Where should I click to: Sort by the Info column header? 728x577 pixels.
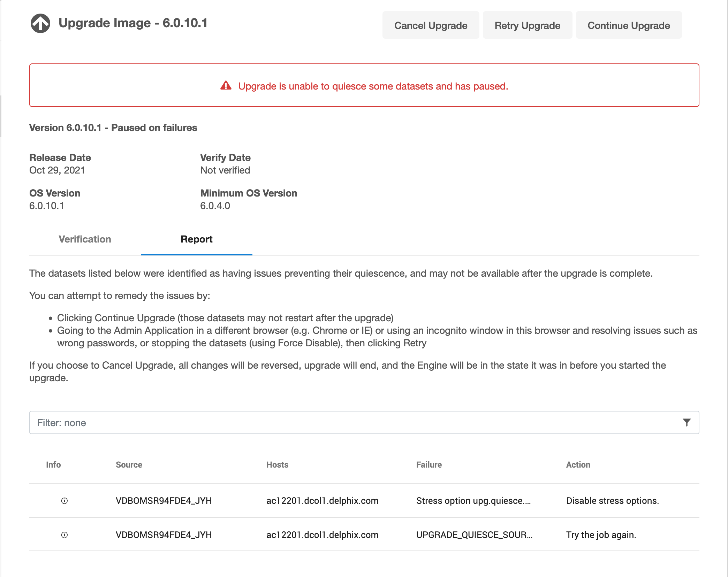click(x=53, y=465)
